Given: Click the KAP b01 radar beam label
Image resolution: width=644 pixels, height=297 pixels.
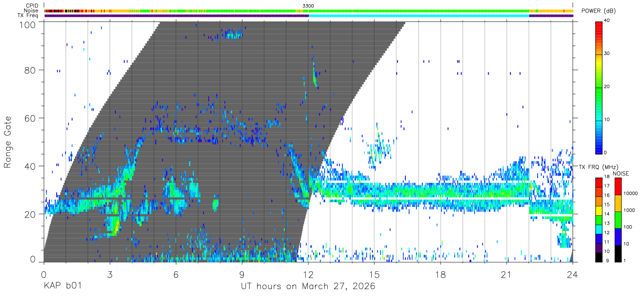Looking at the screenshot, I should [62, 287].
